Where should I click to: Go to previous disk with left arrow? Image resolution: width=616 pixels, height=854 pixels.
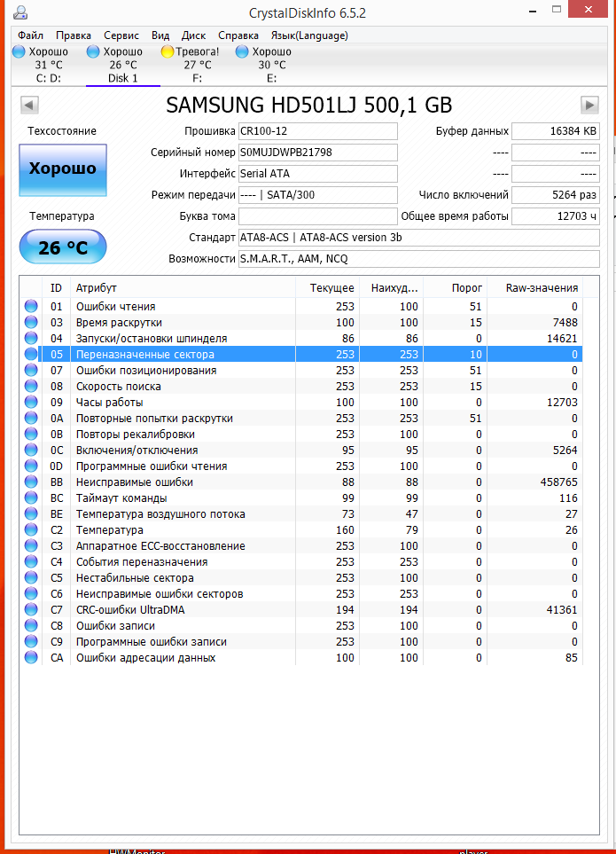[x=29, y=105]
